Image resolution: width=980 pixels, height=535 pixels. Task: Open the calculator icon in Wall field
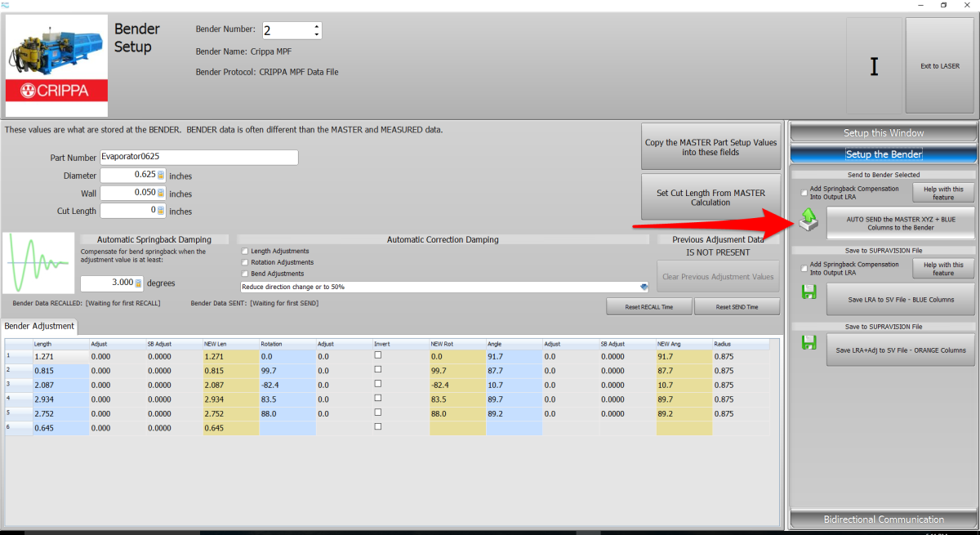[161, 194]
